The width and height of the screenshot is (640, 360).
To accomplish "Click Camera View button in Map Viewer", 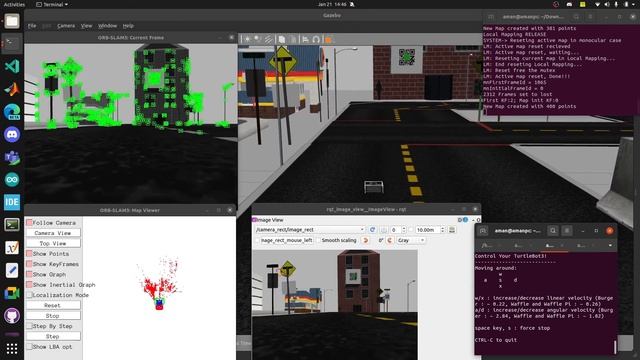I will point(53,233).
